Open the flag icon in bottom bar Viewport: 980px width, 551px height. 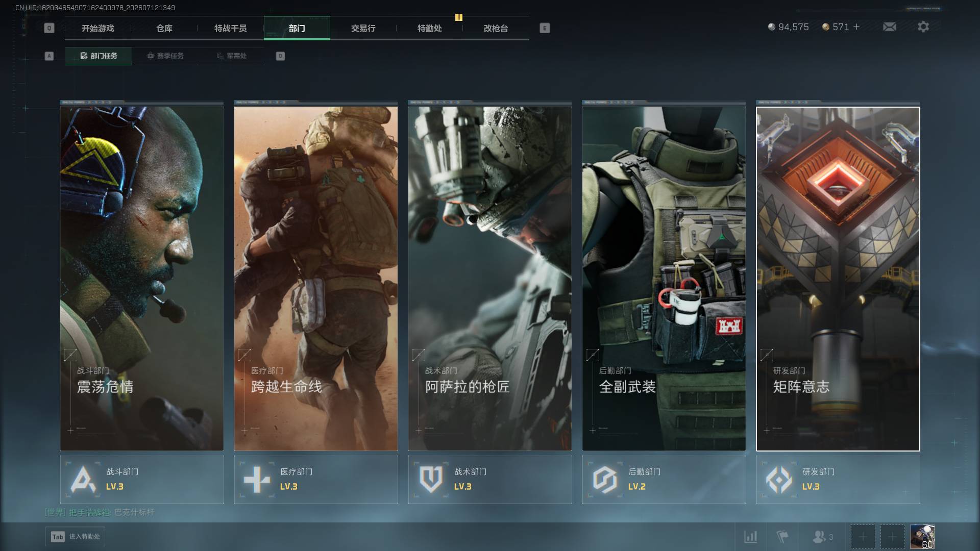pos(782,537)
